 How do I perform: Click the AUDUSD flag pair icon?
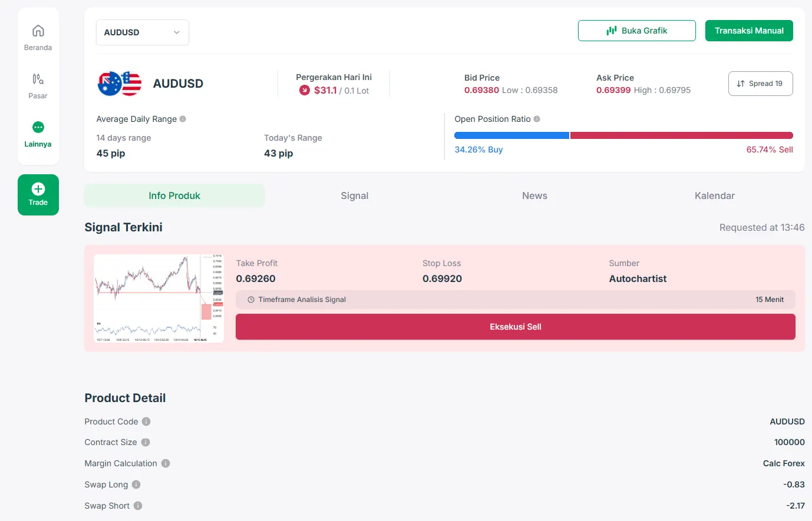click(x=120, y=84)
